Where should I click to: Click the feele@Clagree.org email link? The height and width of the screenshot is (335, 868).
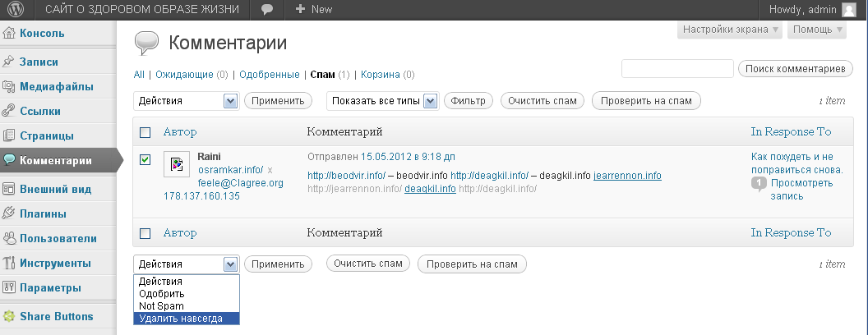(240, 183)
